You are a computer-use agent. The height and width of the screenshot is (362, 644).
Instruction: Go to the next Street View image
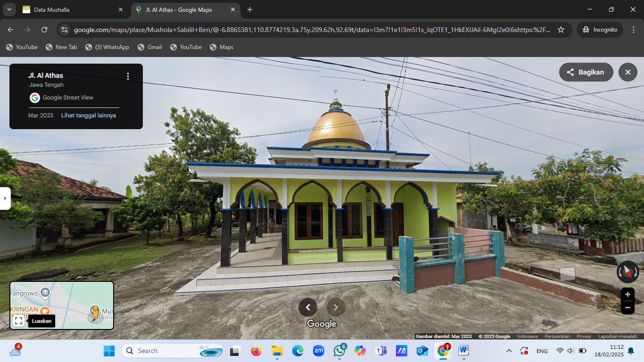click(x=336, y=307)
